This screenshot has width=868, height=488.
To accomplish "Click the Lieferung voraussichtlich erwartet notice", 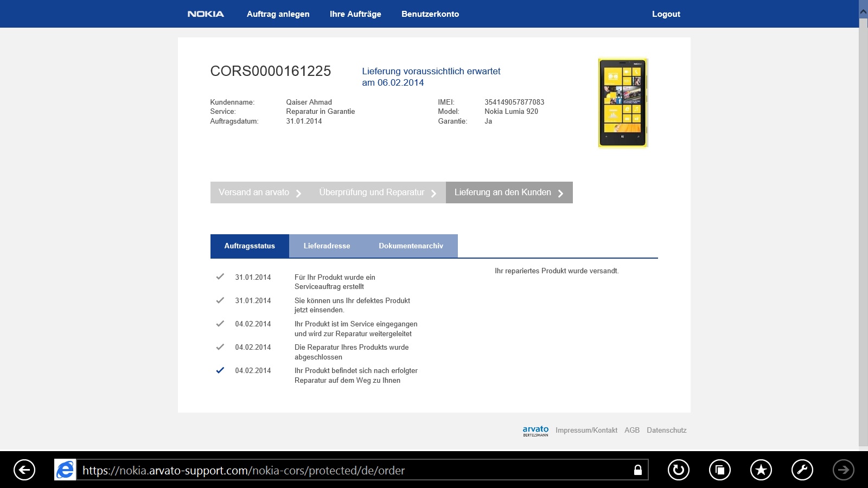I will click(431, 77).
